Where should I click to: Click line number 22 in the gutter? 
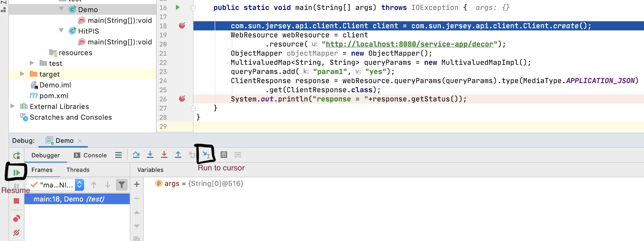point(163,62)
